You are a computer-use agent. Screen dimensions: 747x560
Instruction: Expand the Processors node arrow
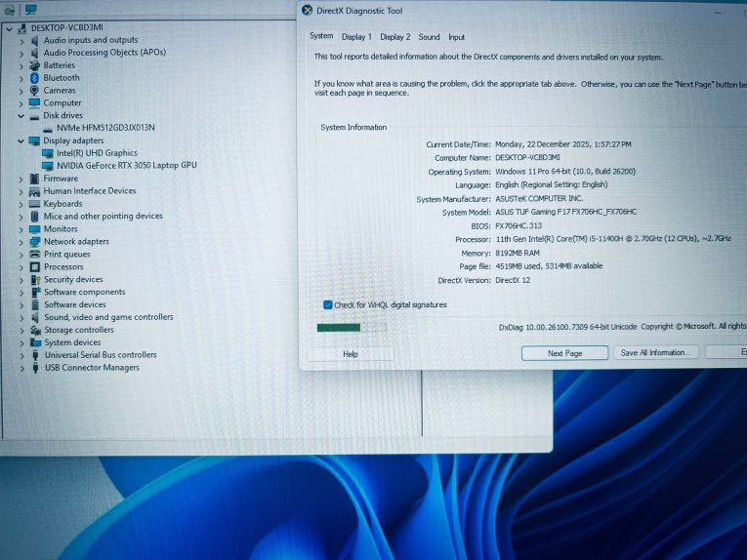pyautogui.click(x=21, y=267)
